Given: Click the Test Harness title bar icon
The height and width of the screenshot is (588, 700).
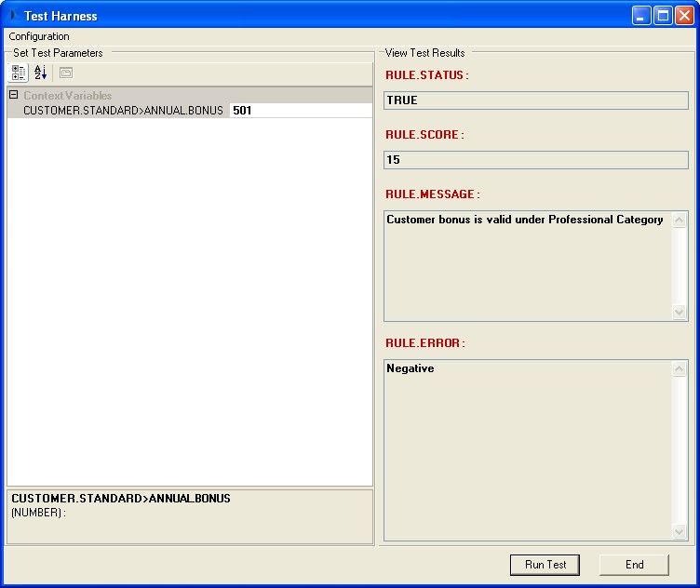Looking at the screenshot, I should pyautogui.click(x=13, y=16).
